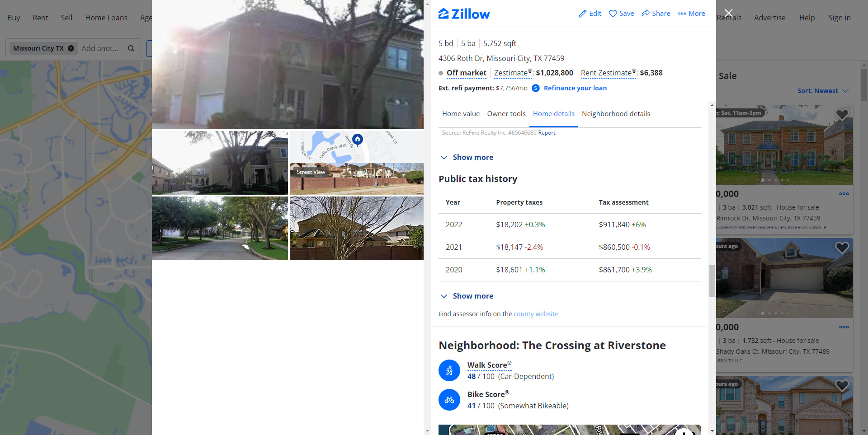Viewport: 868px width, 435px height.
Task: Switch to the Home value tab
Action: tap(461, 114)
